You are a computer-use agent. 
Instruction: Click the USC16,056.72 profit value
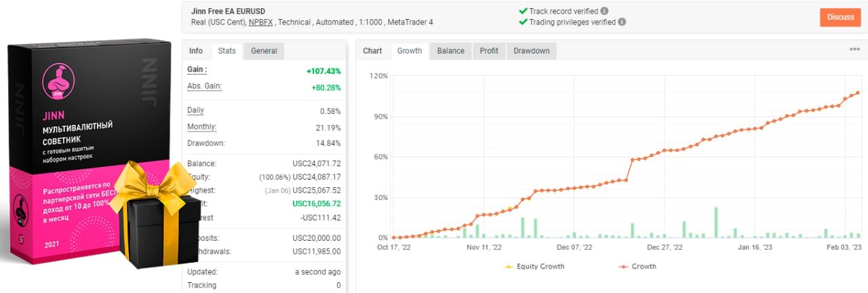[317, 203]
